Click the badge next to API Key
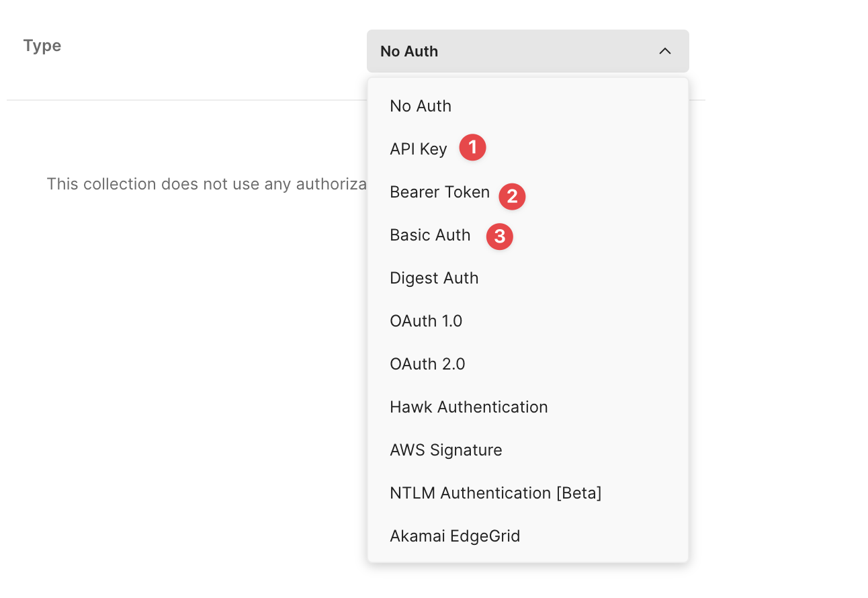Screen dimensions: 868x598 [472, 147]
